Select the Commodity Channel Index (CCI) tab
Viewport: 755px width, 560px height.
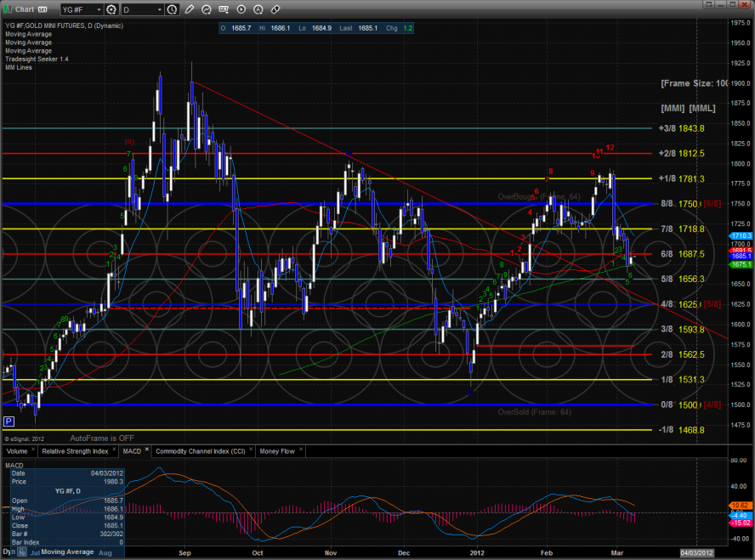point(202,451)
